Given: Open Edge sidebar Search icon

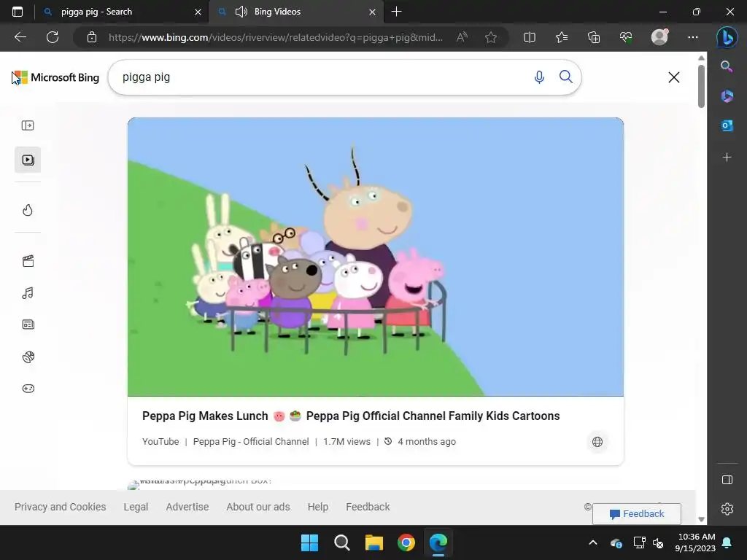Looking at the screenshot, I should coord(727,66).
